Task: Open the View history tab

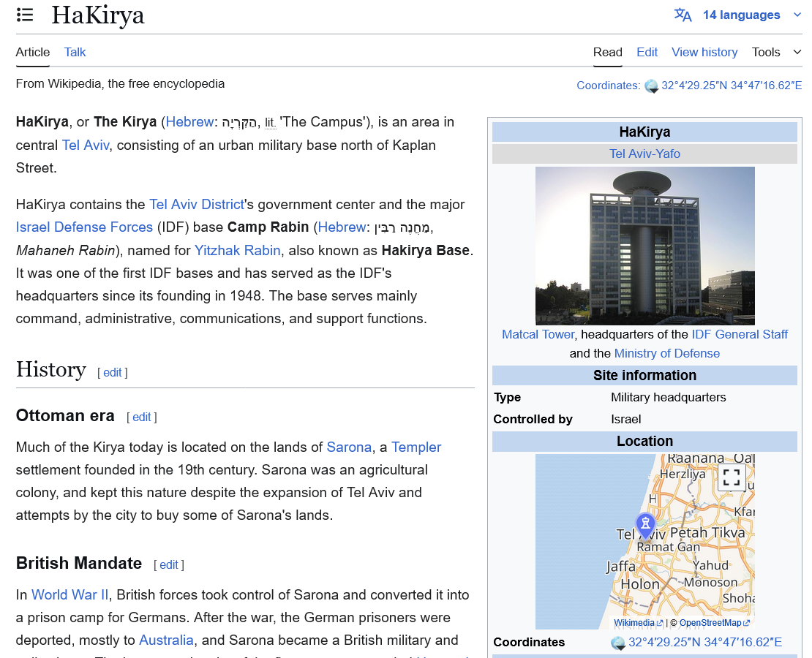Action: pyautogui.click(x=704, y=53)
